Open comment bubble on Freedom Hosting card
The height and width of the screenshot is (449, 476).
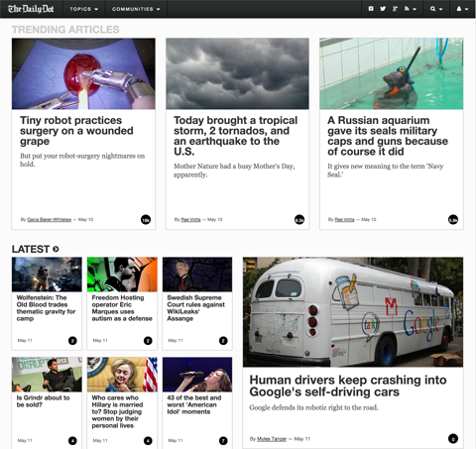[x=148, y=341]
